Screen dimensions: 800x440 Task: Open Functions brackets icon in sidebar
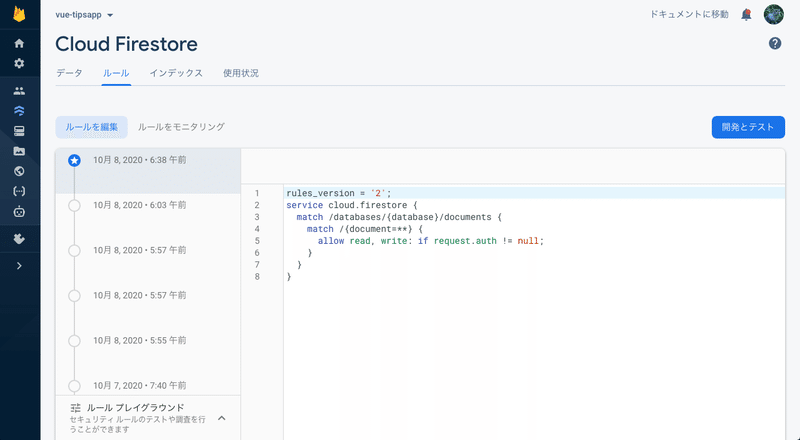click(19, 191)
